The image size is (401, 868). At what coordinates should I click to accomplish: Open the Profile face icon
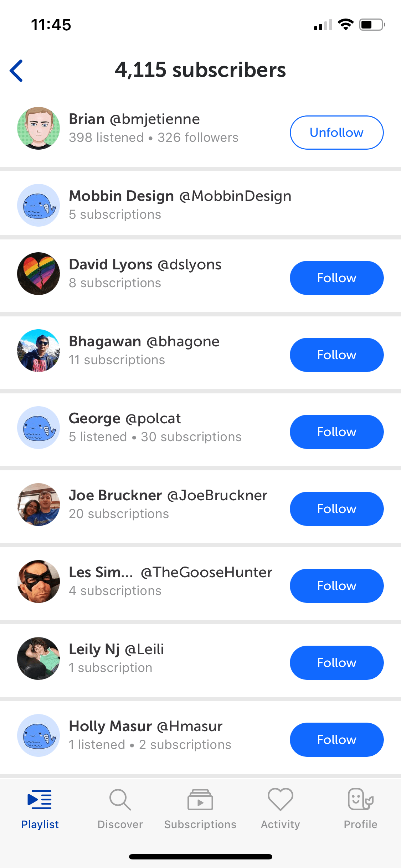pyautogui.click(x=360, y=799)
